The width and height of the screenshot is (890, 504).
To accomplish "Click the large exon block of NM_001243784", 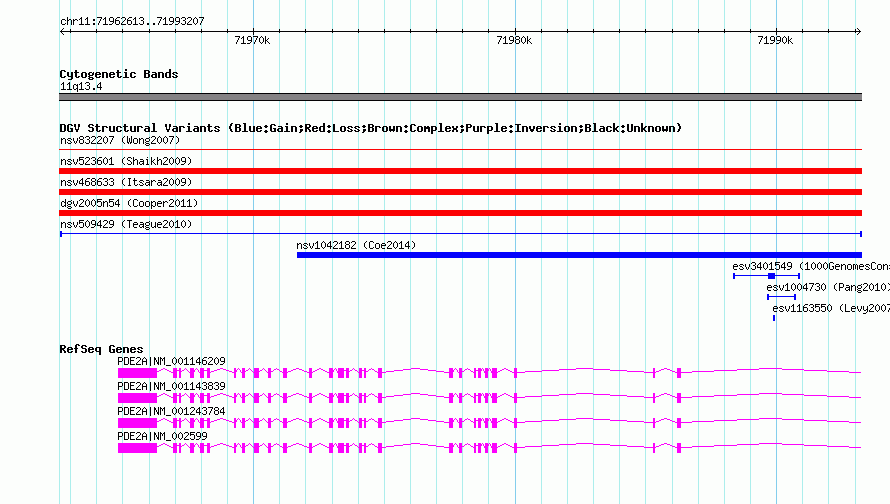I will 137,423.
